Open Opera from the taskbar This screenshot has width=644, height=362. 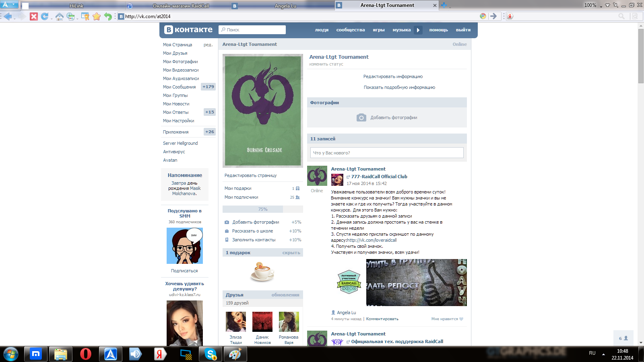pyautogui.click(x=86, y=354)
